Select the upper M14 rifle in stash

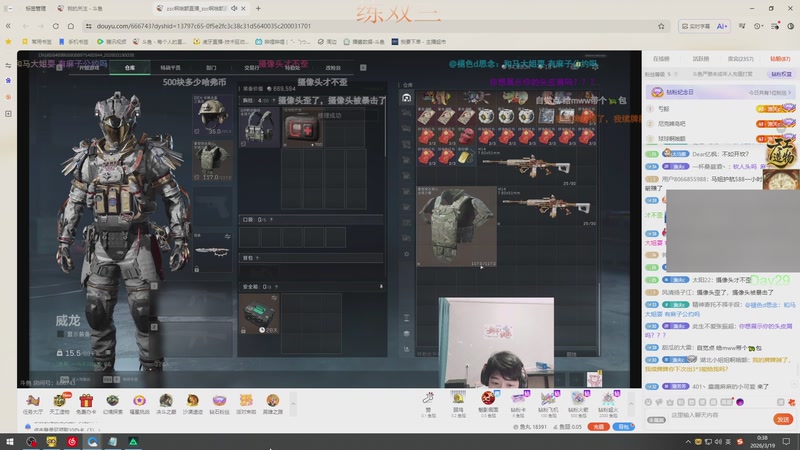[x=527, y=166]
